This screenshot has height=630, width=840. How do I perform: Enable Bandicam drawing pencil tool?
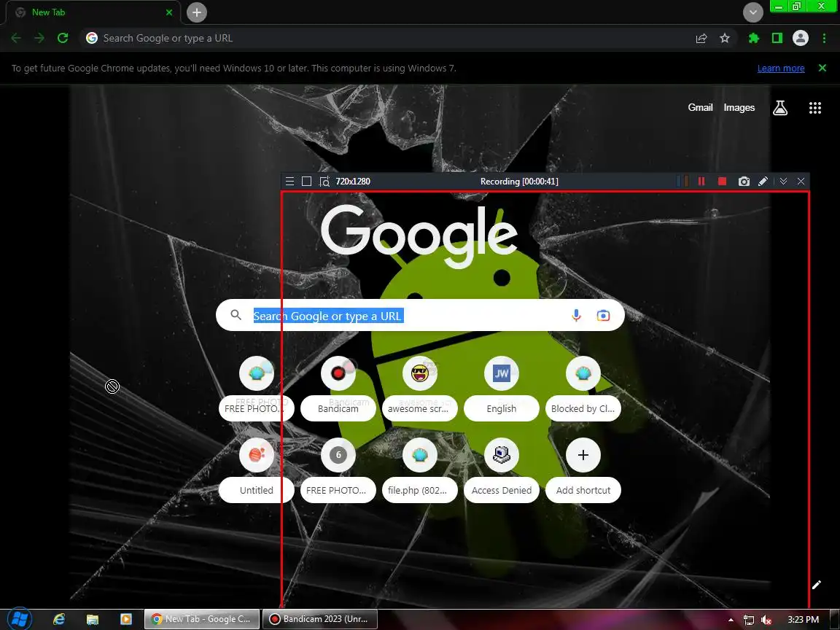coord(763,181)
